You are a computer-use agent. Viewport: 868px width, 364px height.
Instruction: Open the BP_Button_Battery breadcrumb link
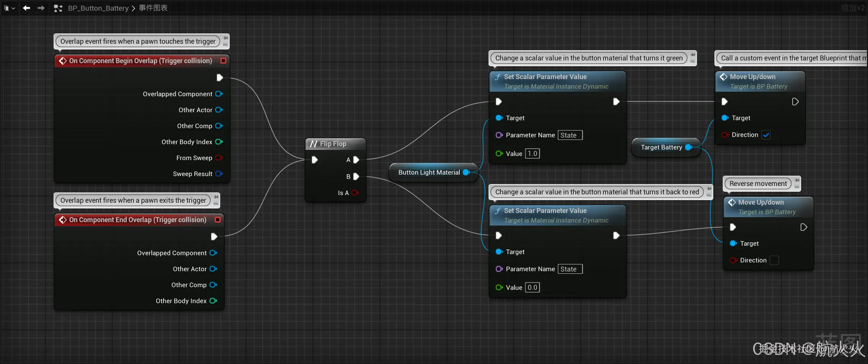(98, 8)
